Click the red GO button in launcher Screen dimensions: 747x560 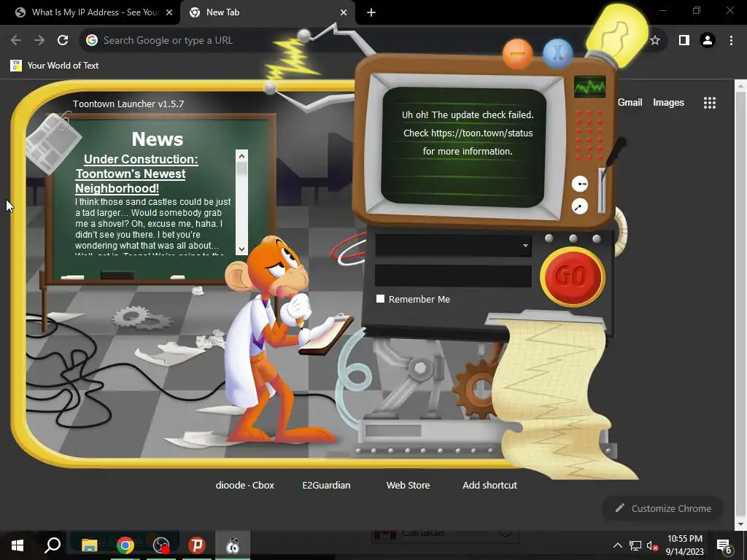pyautogui.click(x=573, y=276)
